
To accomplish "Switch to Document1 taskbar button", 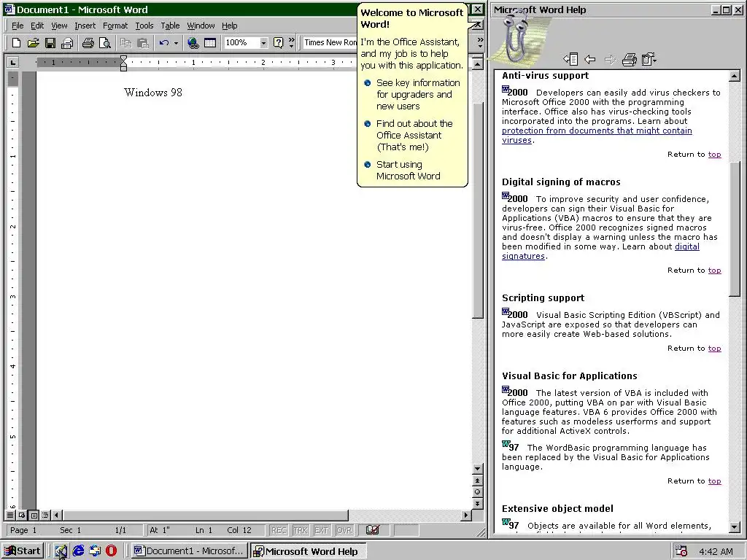I will pos(189,551).
